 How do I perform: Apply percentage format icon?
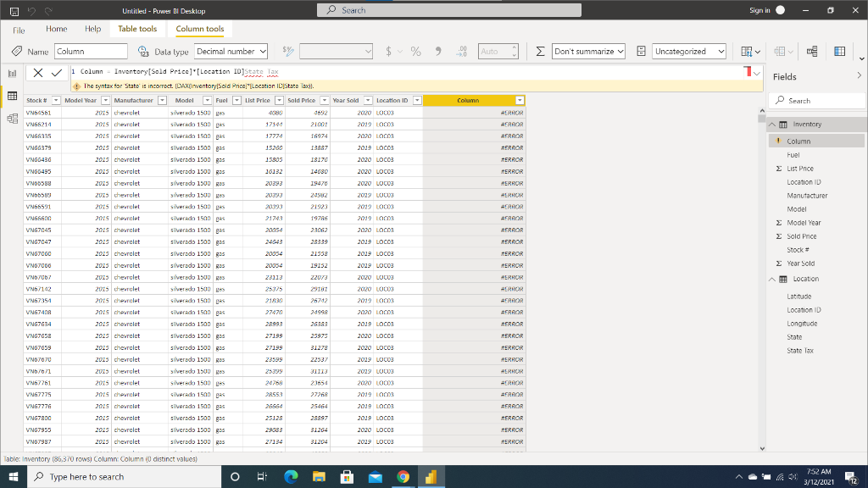[417, 52]
